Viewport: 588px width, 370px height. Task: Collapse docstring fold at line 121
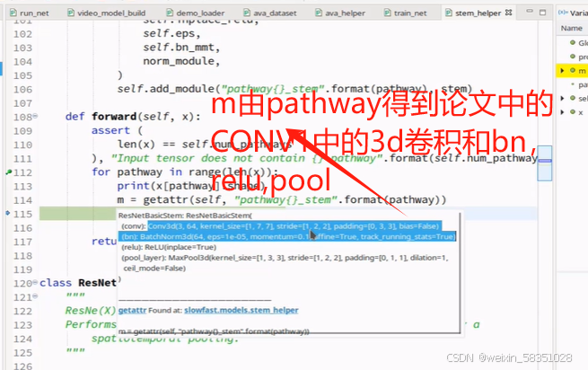35,296
